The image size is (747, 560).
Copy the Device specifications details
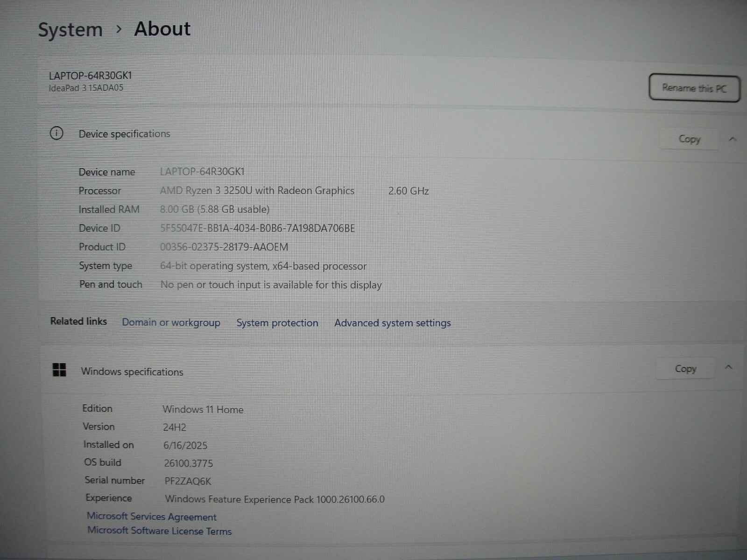coord(689,139)
